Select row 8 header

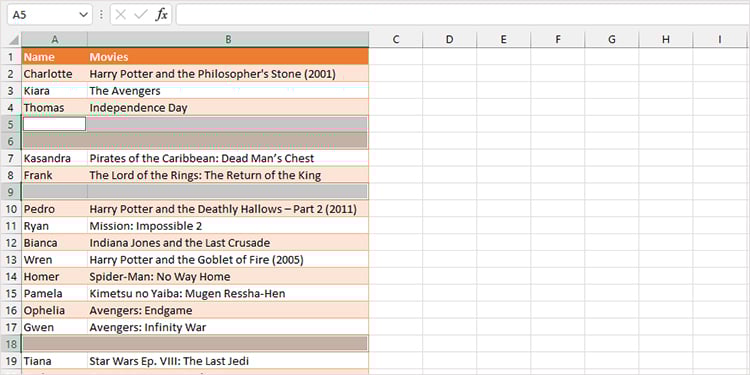click(x=11, y=175)
